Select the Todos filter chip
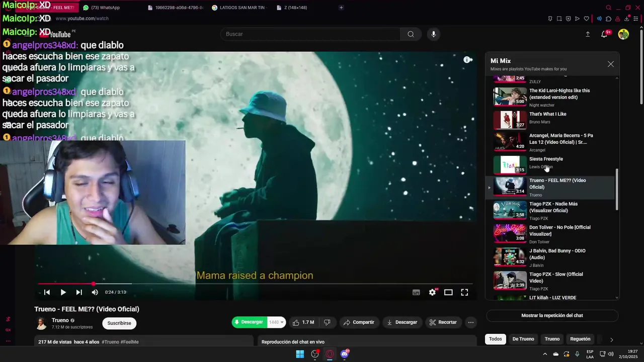Screen dimensions: 644x362 [x=496, y=339]
